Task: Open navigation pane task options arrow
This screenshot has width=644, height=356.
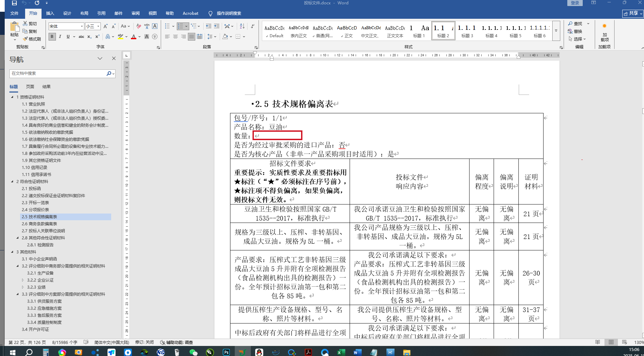Action: 100,59
